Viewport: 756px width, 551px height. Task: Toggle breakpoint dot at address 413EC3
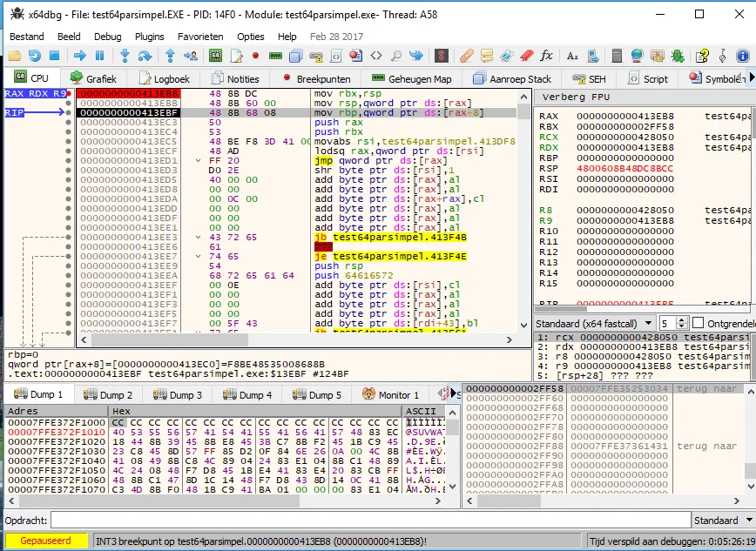[68, 123]
